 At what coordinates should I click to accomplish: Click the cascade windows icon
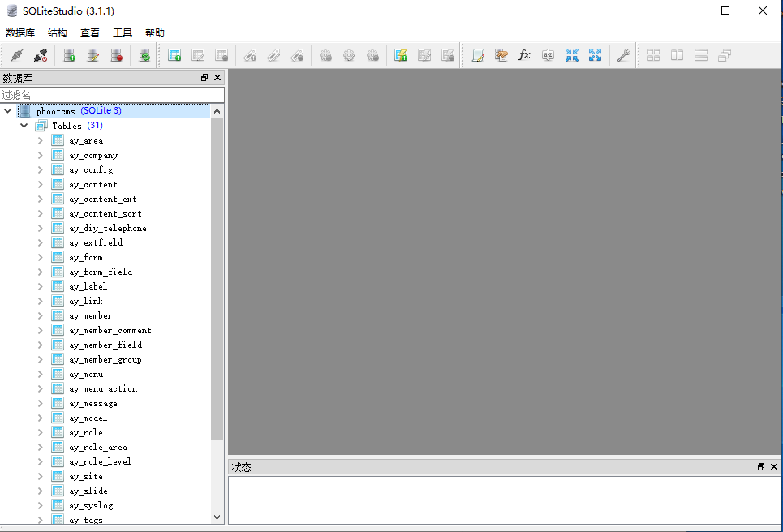tap(725, 55)
